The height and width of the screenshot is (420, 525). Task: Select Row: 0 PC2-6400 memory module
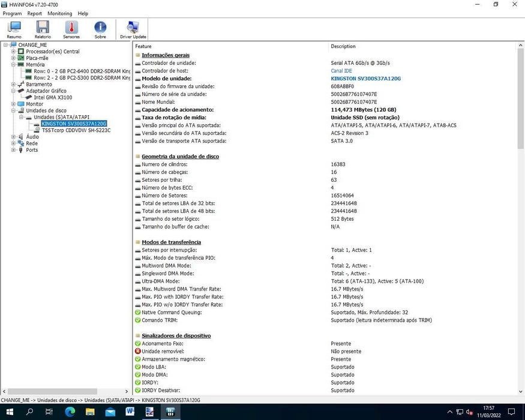(x=82, y=71)
